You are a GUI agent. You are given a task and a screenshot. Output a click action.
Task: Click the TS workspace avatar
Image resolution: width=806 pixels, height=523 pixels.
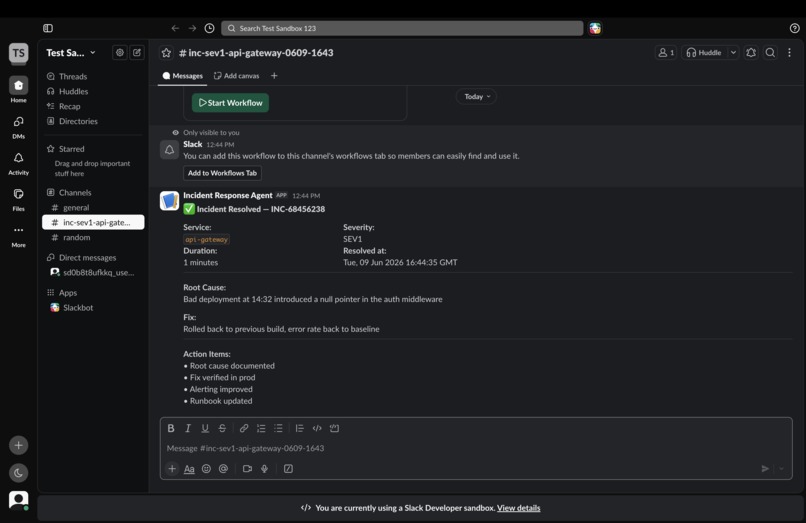pyautogui.click(x=19, y=53)
